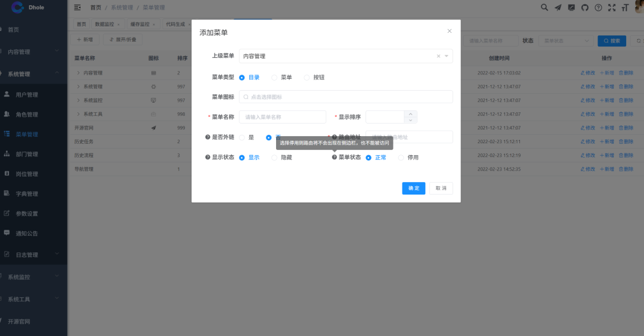This screenshot has height=336, width=644.
Task: Click help icon beside 菜单状态
Action: [x=335, y=157]
